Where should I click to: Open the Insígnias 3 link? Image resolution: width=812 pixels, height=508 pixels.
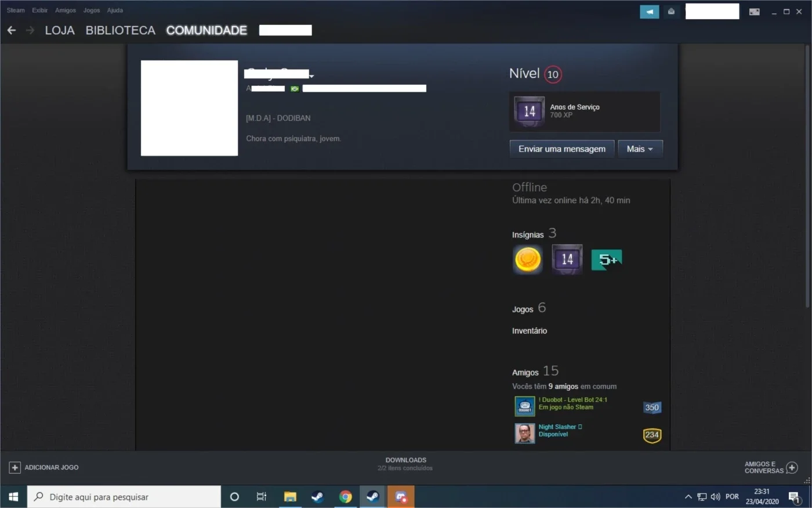click(534, 233)
